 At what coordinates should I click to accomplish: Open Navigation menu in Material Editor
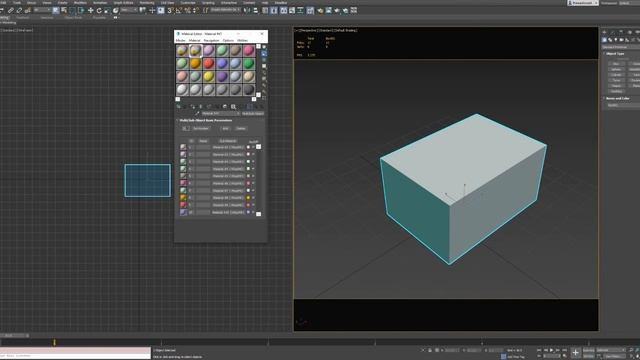[211, 40]
